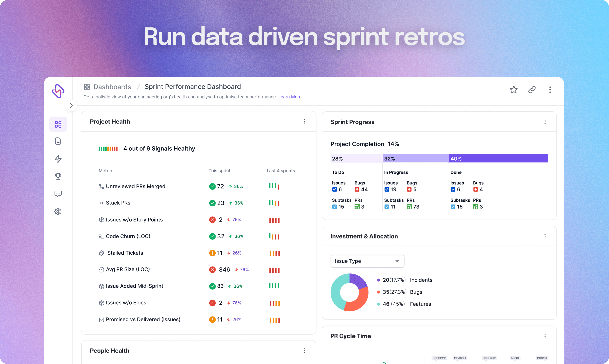Click the PR Created stage label
The image size is (609, 364).
(460, 358)
